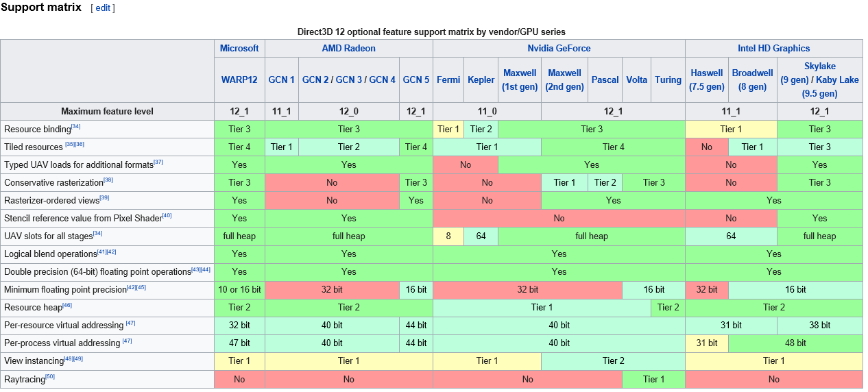This screenshot has height=392, width=868.
Task: Open the Kepler column link
Action: coord(481,79)
